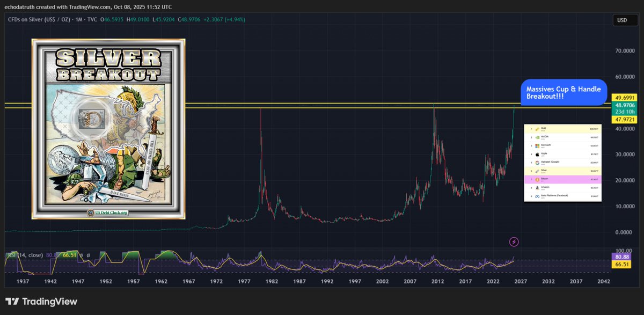
Task: Click the Silver Breakout poster image
Action: coord(108,129)
